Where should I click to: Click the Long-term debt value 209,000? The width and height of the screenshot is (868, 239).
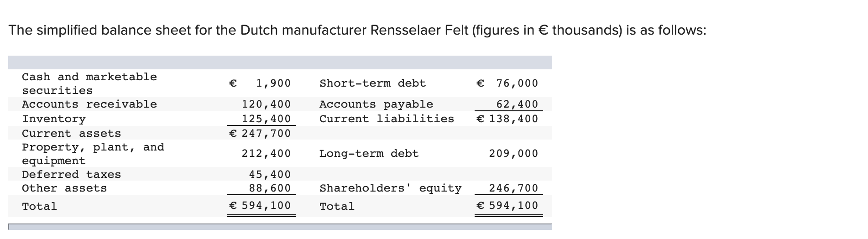click(x=514, y=153)
